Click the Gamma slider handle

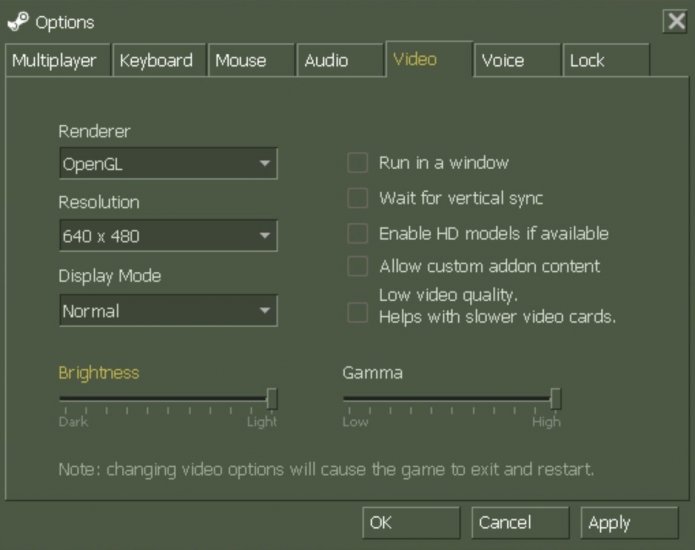[555, 398]
